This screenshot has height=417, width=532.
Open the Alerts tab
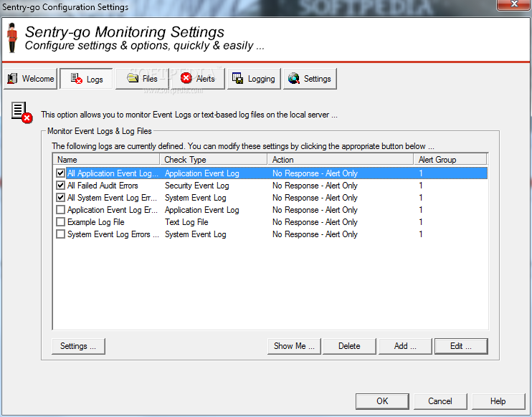pyautogui.click(x=198, y=79)
